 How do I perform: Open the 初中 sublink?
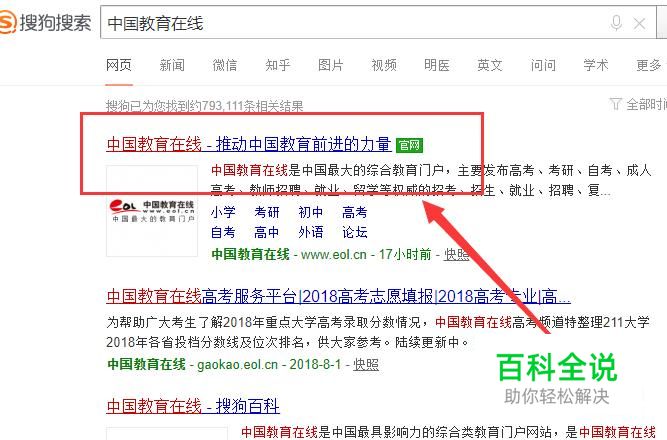tap(311, 212)
